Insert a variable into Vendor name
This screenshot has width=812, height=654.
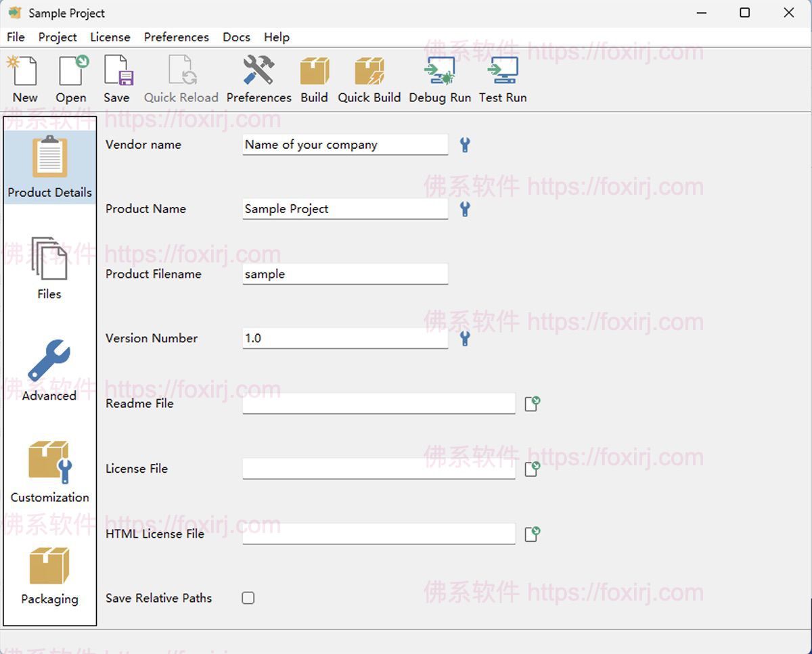tap(464, 144)
